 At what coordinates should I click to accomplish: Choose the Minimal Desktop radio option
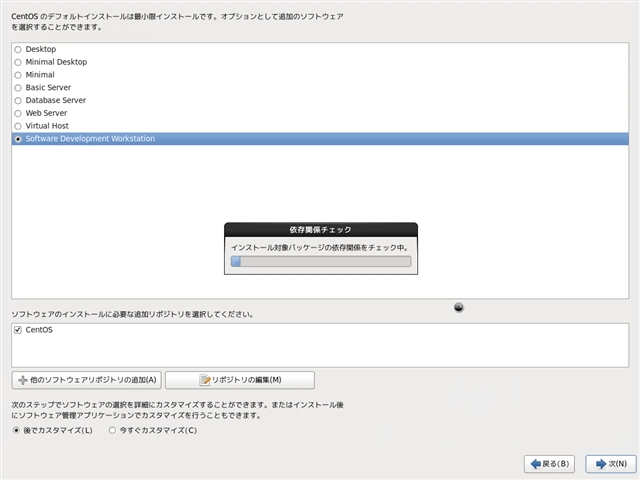tap(18, 62)
